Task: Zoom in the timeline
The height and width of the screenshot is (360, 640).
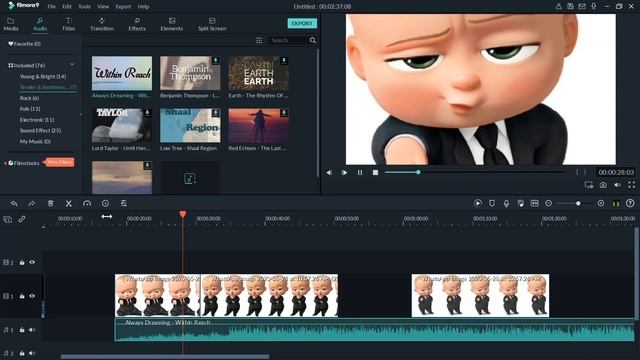Action: coord(601,203)
